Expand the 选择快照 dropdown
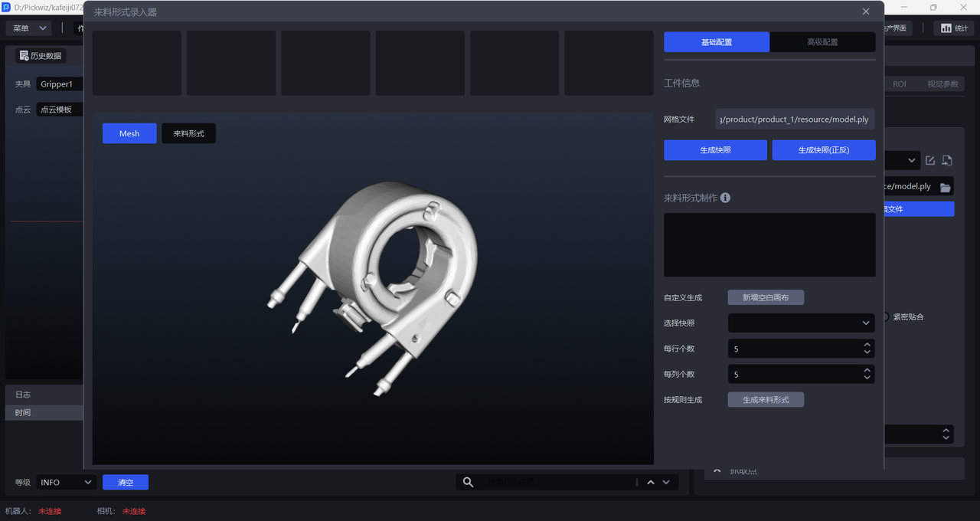The height and width of the screenshot is (521, 980). pyautogui.click(x=801, y=323)
